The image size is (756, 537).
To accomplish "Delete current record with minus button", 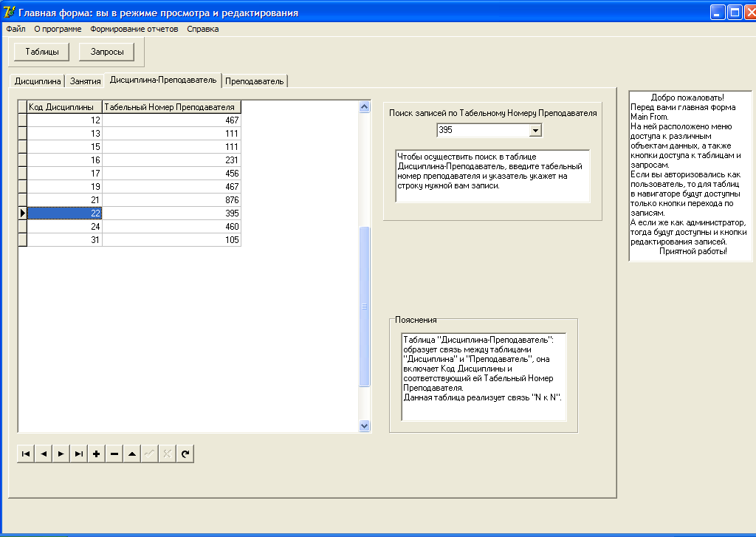I will coord(114,454).
